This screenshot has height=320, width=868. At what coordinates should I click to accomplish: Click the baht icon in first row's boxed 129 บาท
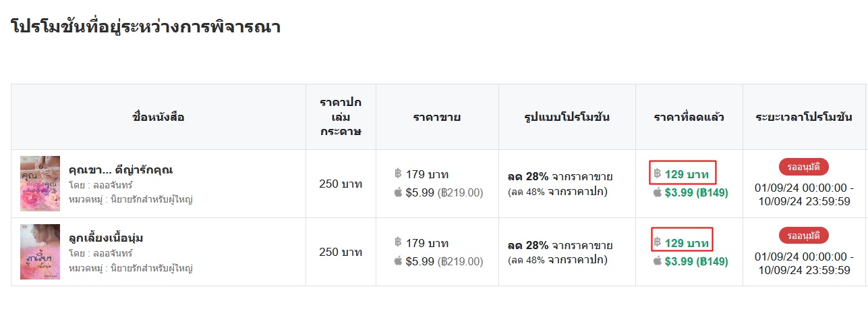(x=658, y=174)
